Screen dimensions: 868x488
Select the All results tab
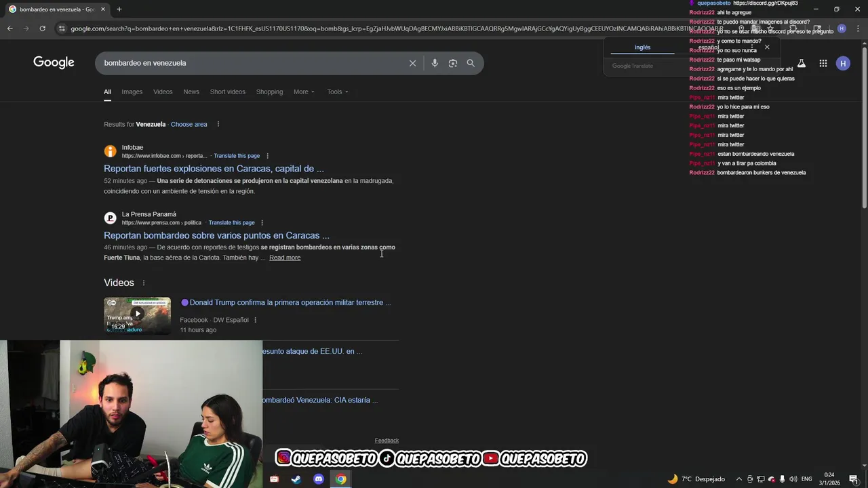coord(107,91)
